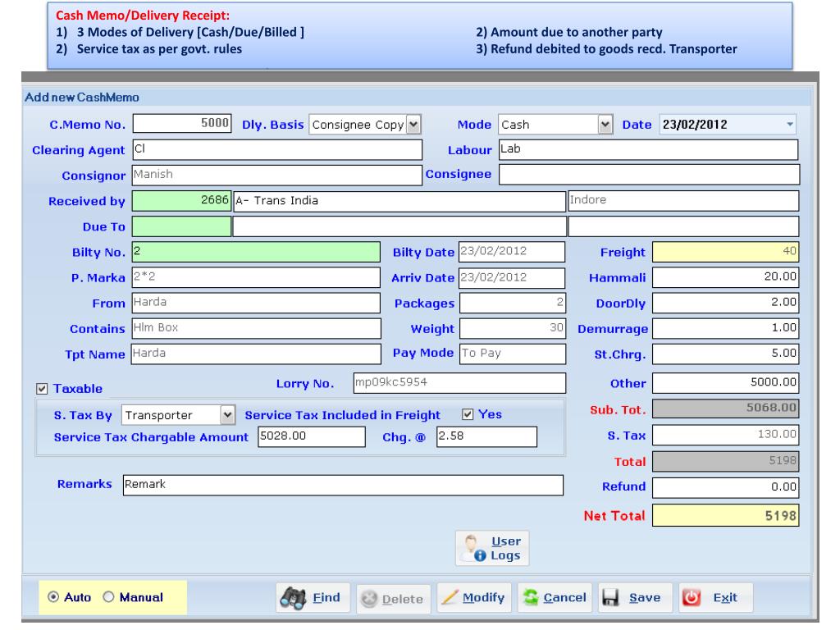Click the Clearing Agent field
Viewport: 840px width, 630px height.
tap(277, 149)
